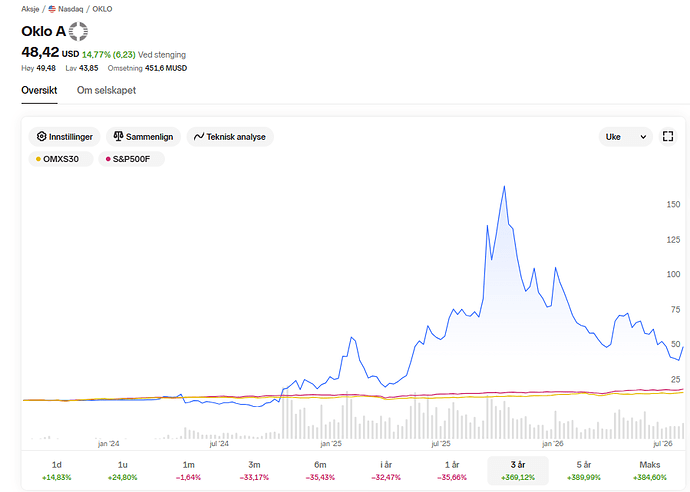This screenshot has height=492, width=690.
Task: Toggle fullscreen chart icon
Action: [x=668, y=136]
